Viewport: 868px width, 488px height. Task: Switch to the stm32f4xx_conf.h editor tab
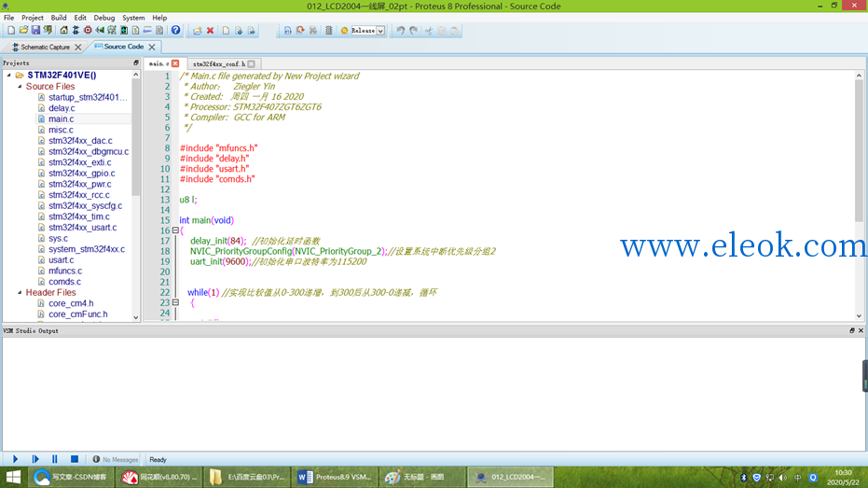pyautogui.click(x=219, y=63)
